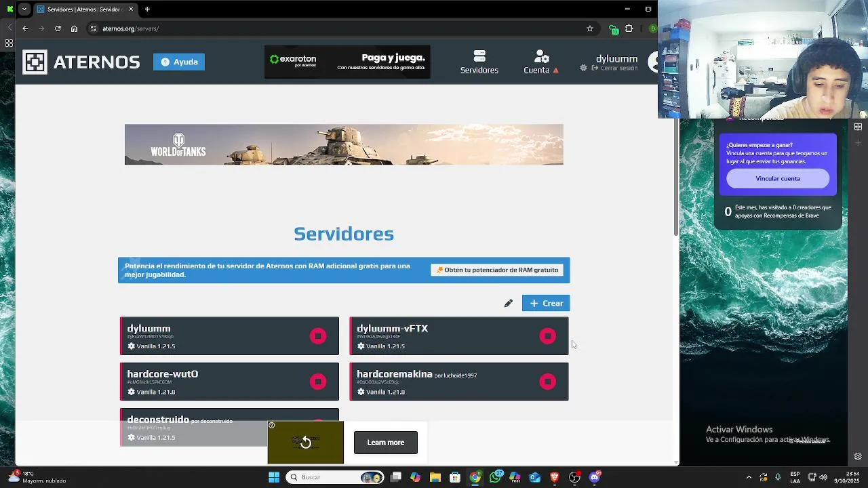
Task: Go back with the browser back arrow
Action: pyautogui.click(x=25, y=28)
